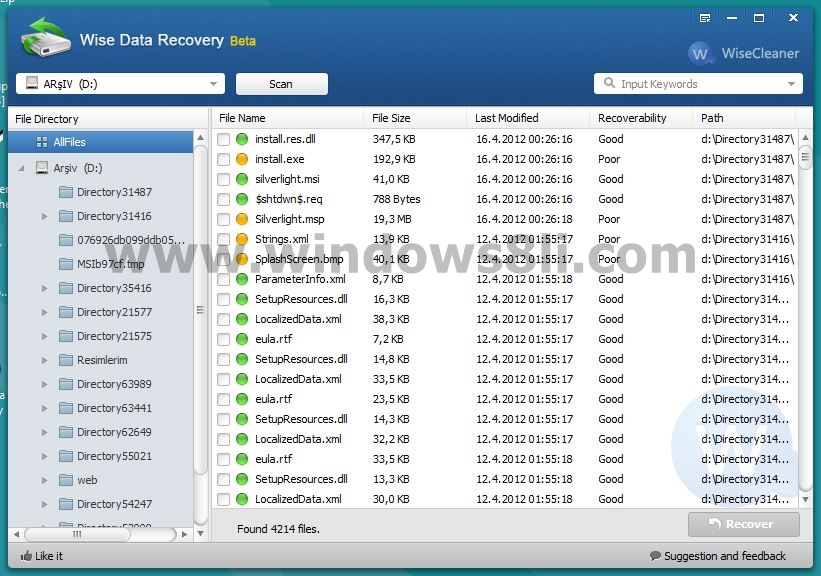The height and width of the screenshot is (576, 821).
Task: Open the Input Keywords dropdown arrow
Action: coord(791,84)
